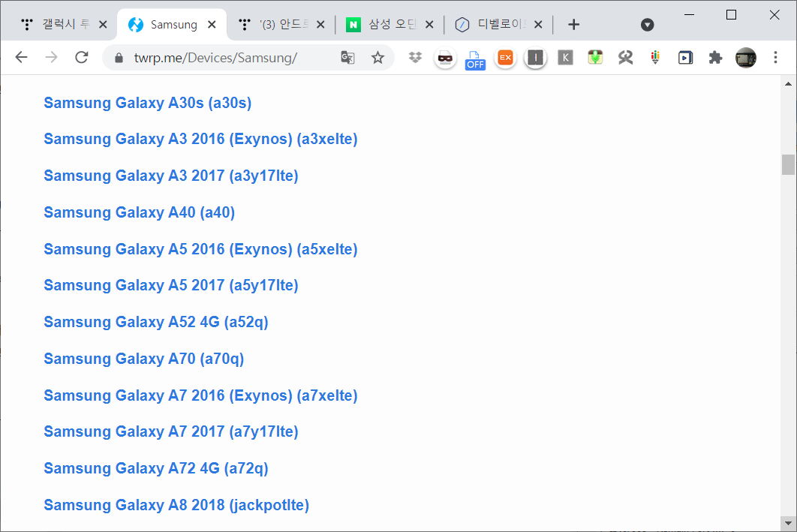Click the masked-face extension icon
The height and width of the screenshot is (532, 797).
(x=445, y=58)
